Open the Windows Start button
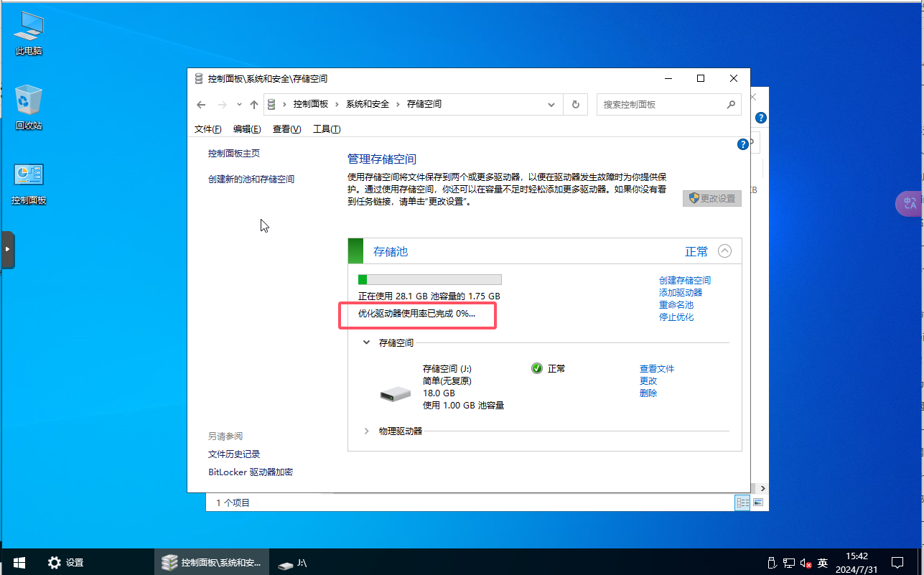 19,563
